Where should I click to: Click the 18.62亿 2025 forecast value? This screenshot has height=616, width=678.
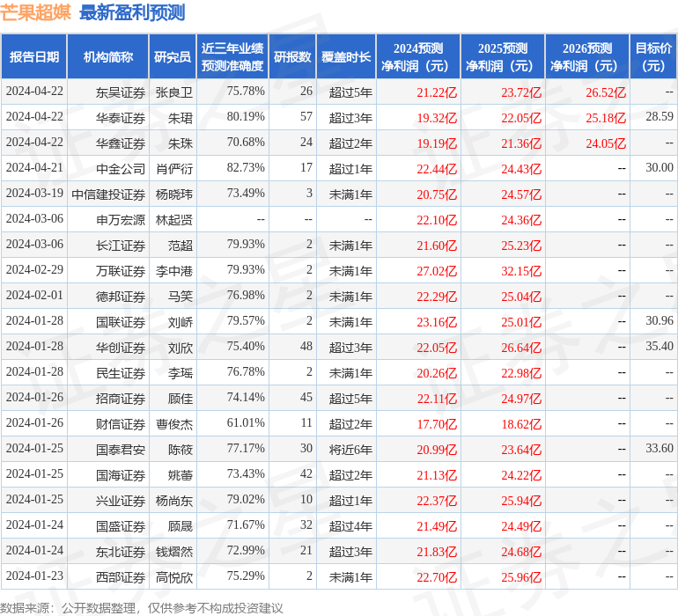pos(521,424)
